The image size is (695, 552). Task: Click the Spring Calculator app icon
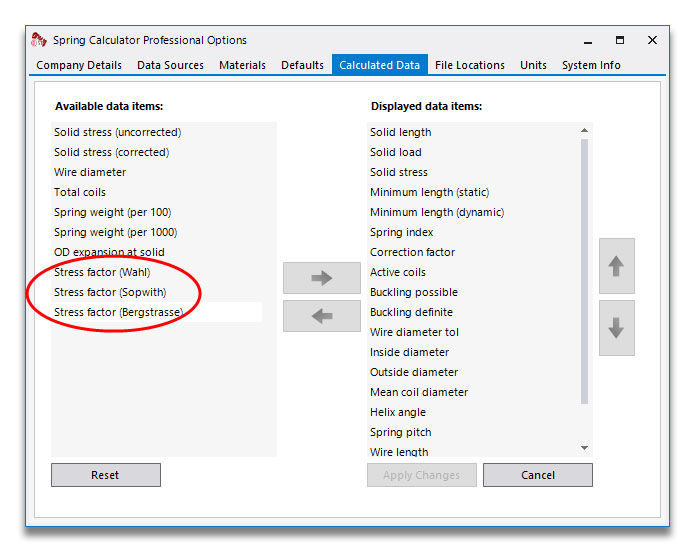tap(39, 40)
